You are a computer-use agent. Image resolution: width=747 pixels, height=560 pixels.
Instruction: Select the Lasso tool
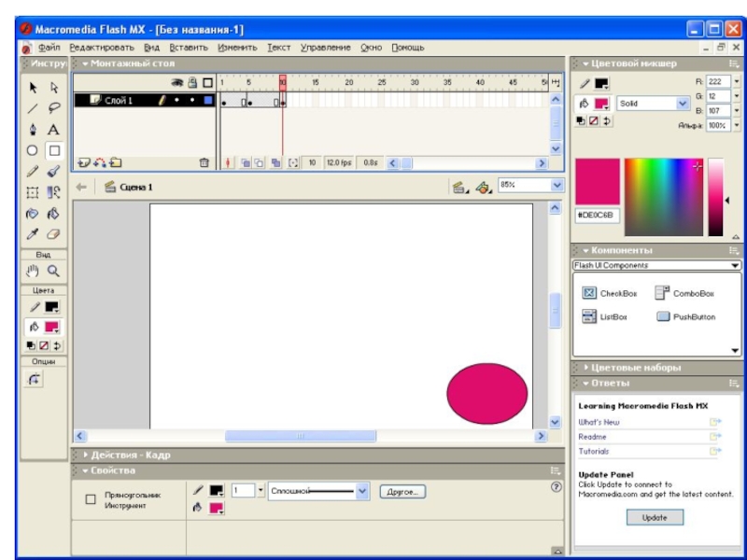[x=54, y=108]
